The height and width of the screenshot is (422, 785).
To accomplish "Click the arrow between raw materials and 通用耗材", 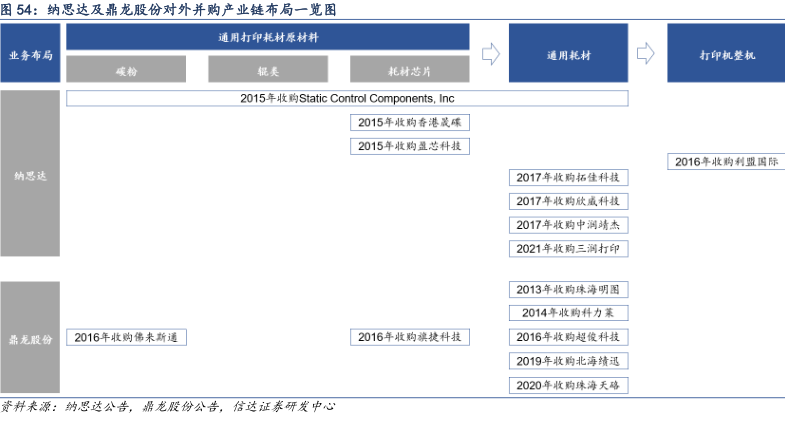I will [490, 53].
